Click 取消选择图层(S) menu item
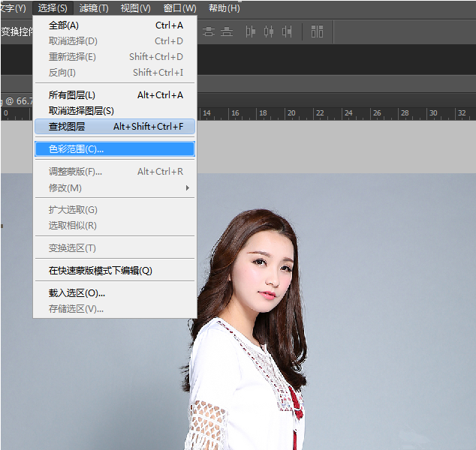Viewport: 476px width, 450px height. (81, 111)
